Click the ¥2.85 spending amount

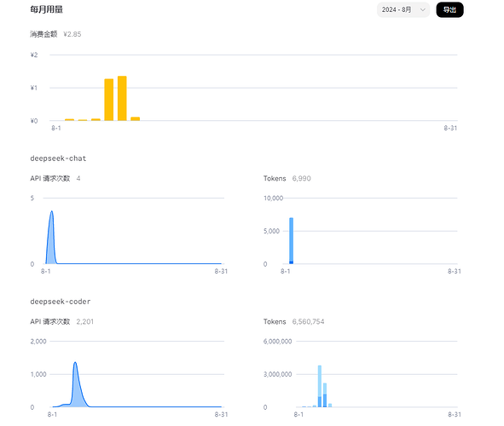click(x=72, y=34)
